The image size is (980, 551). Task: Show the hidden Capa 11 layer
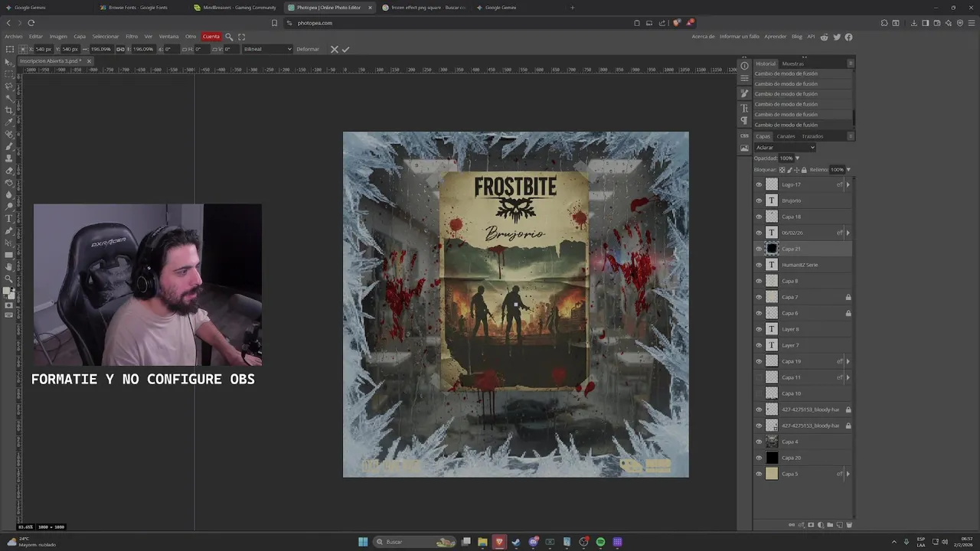tap(759, 377)
